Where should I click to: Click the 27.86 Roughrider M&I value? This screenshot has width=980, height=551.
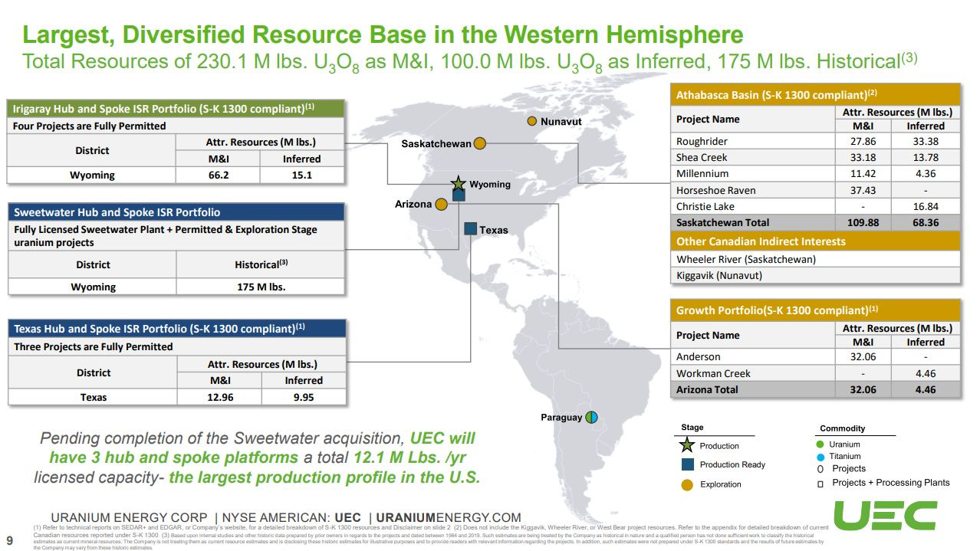[x=863, y=141]
